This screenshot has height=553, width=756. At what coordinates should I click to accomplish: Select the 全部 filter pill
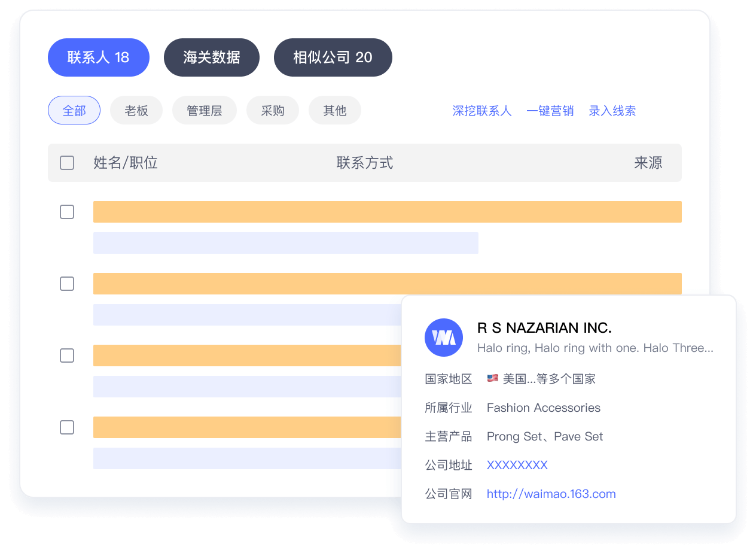74,110
